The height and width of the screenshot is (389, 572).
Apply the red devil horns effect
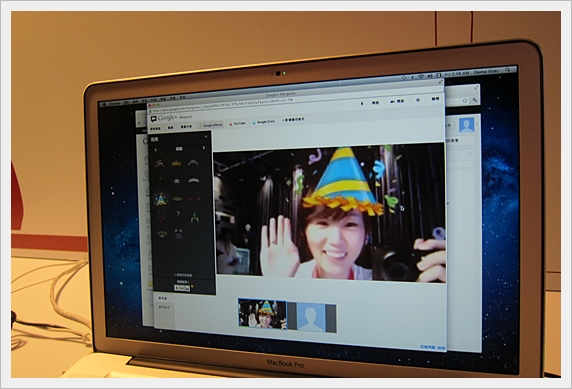pos(194,199)
